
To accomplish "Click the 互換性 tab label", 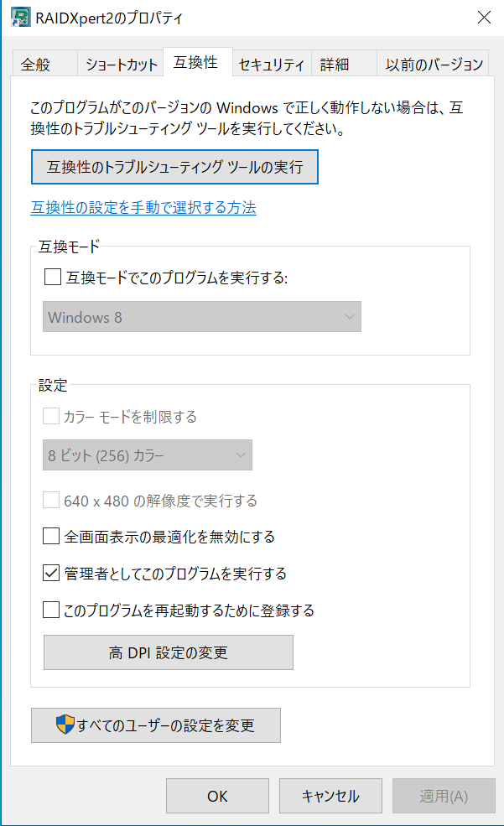I will (195, 63).
